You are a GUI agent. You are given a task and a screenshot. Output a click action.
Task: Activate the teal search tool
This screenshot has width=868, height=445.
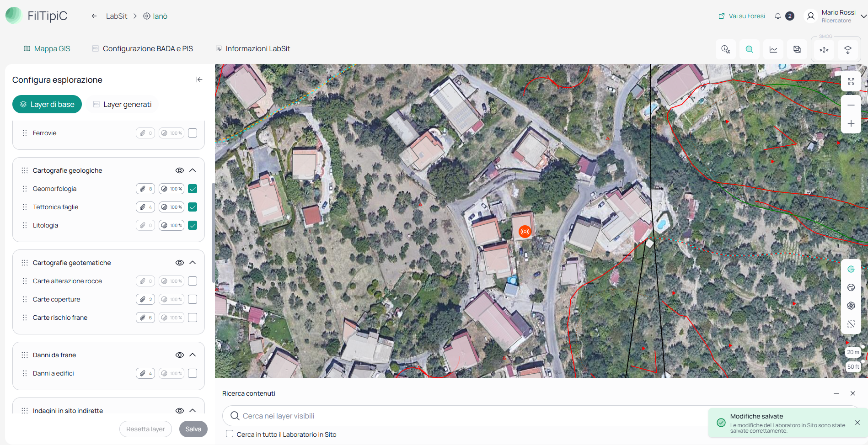click(750, 49)
